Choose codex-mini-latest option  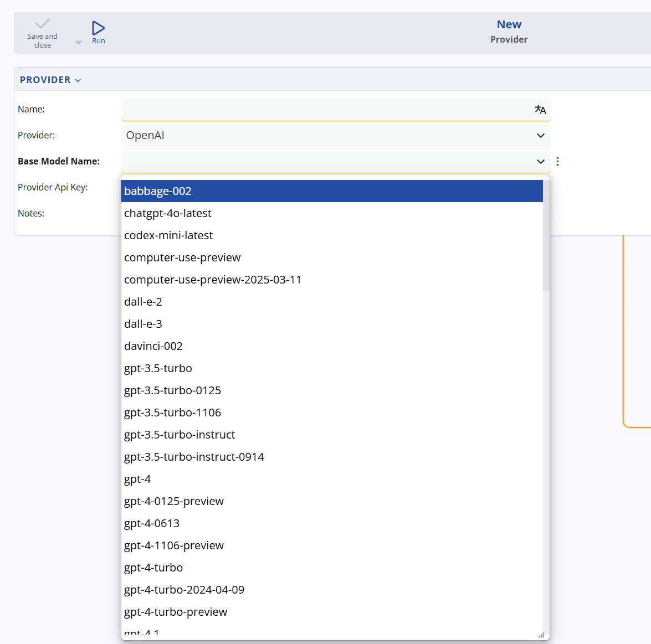[x=332, y=235]
